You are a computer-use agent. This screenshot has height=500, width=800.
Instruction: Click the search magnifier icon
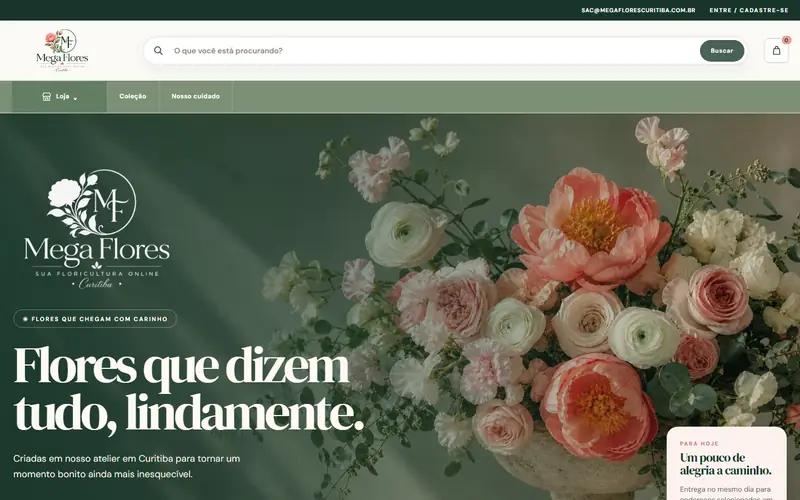[158, 51]
